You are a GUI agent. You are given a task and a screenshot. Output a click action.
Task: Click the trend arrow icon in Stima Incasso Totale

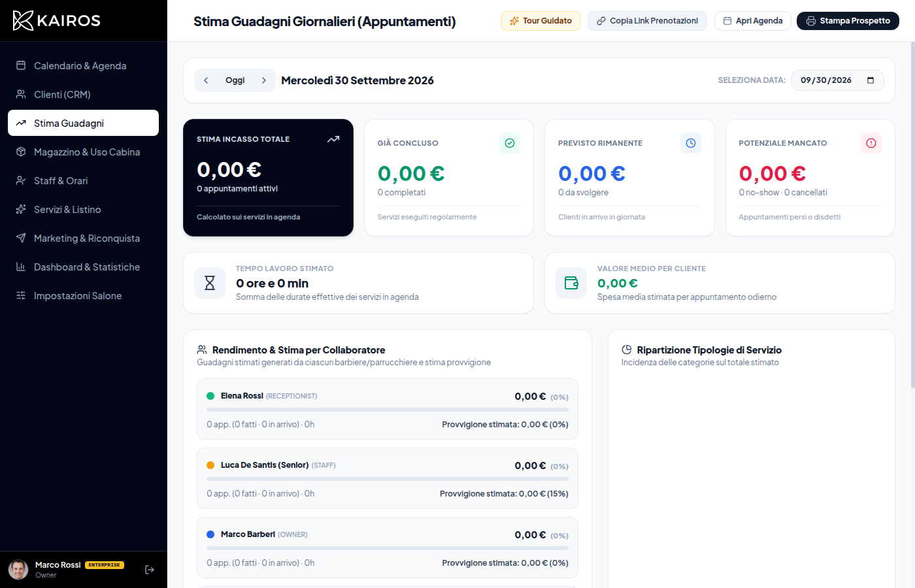333,139
